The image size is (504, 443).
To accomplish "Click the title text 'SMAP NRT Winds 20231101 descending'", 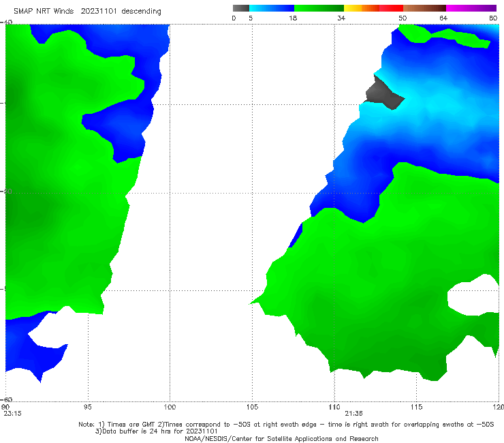I will 87,12.
